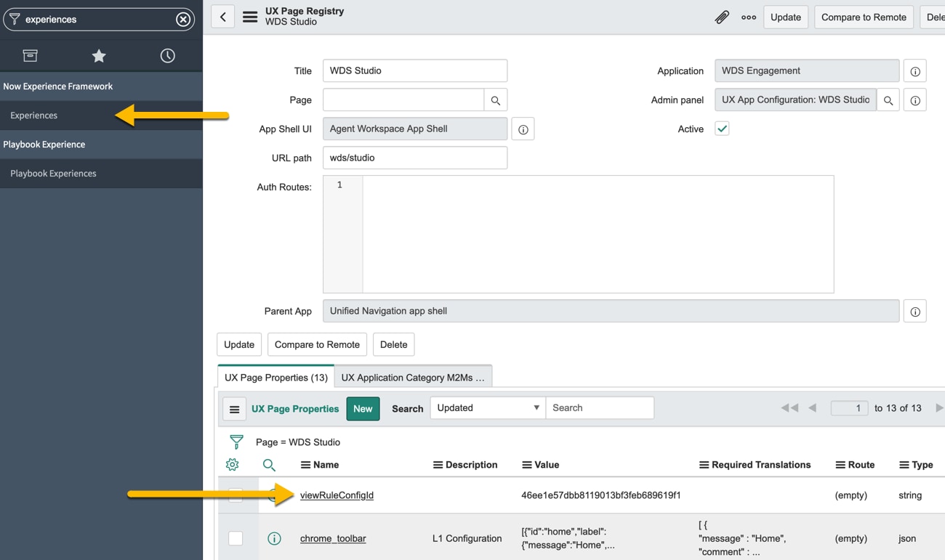Clear the experiences filter with the X icon

point(182,19)
